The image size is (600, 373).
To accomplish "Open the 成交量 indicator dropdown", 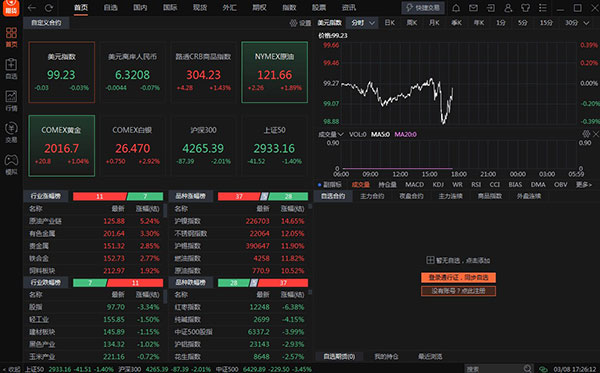I will [331, 134].
